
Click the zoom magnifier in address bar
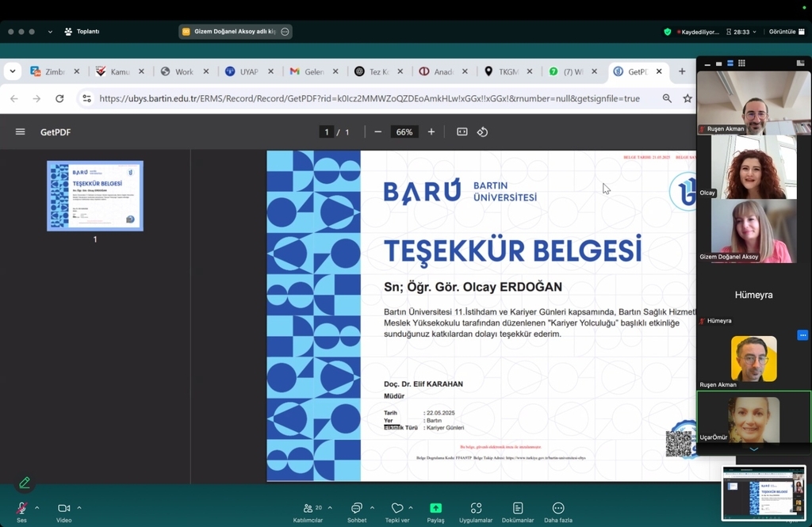[x=667, y=98]
